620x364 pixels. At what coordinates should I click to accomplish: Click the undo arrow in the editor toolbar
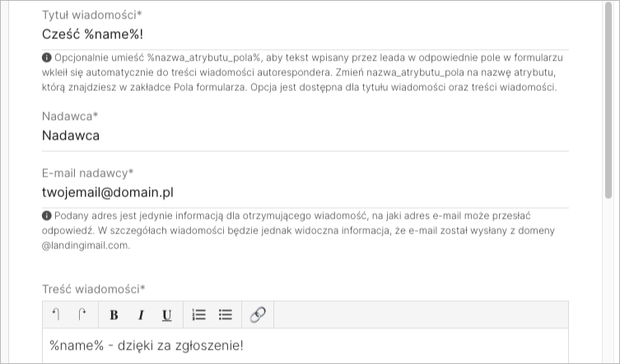point(57,314)
